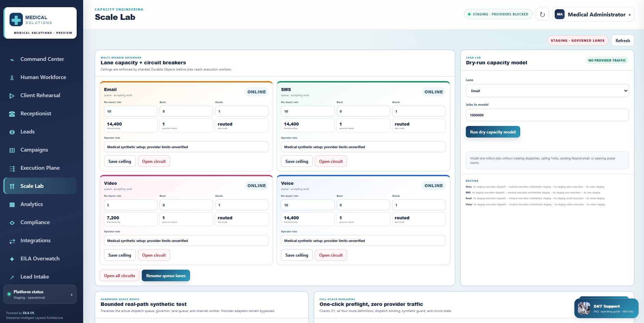Click the circular refresh icon in header
644x323 pixels.
[x=542, y=14]
